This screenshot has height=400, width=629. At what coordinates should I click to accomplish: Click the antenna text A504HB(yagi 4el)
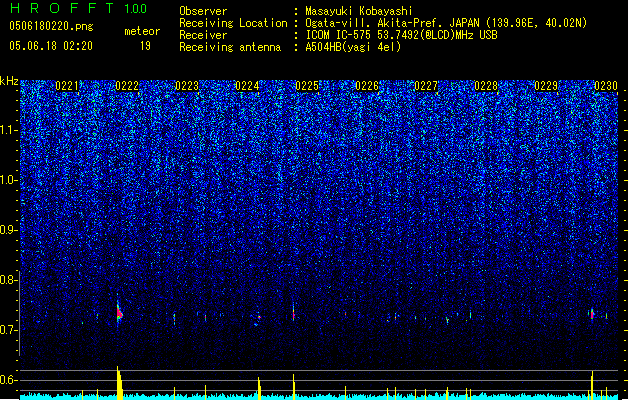pos(353,47)
